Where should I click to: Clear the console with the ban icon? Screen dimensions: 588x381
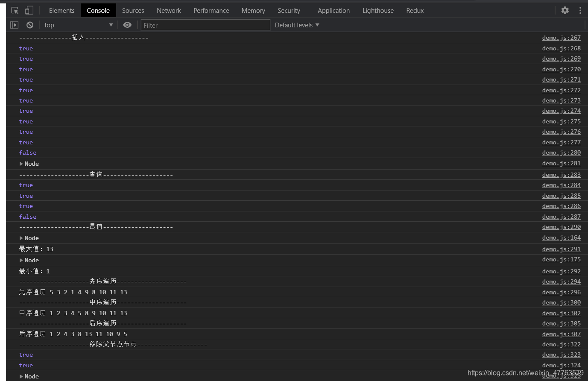coord(30,25)
